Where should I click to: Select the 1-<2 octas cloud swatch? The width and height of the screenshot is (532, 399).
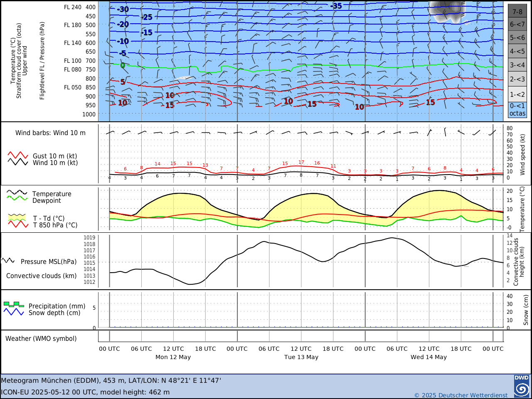(x=517, y=94)
